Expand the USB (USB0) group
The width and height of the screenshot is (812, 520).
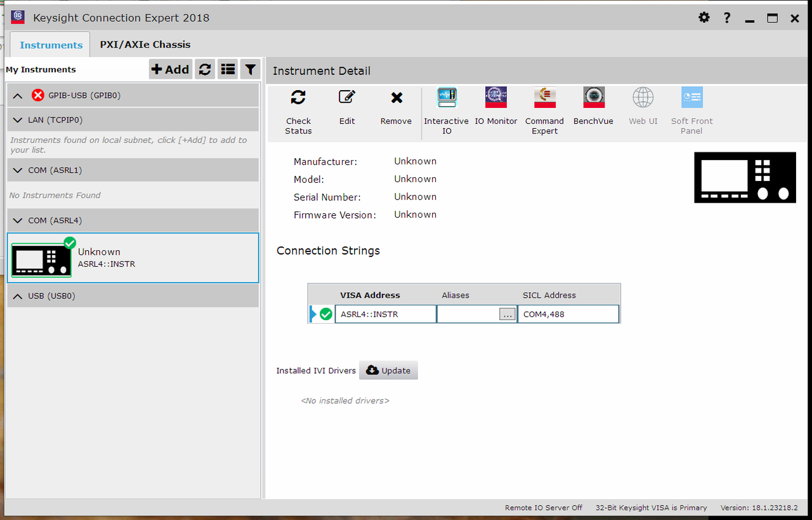coord(17,296)
